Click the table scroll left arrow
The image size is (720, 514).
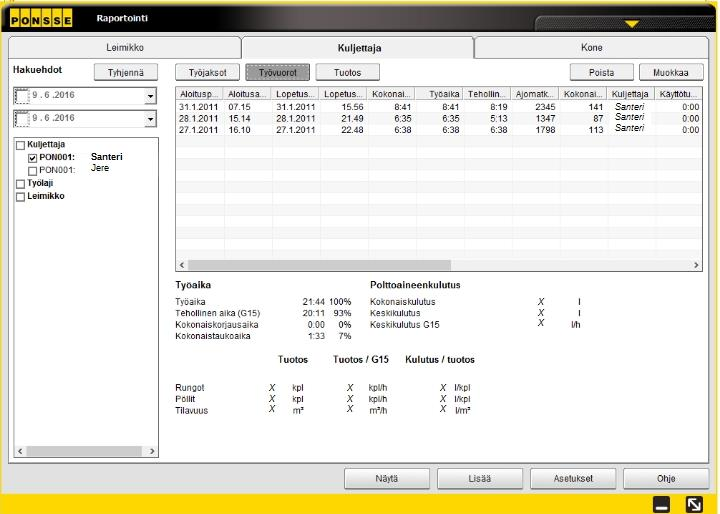click(x=182, y=265)
